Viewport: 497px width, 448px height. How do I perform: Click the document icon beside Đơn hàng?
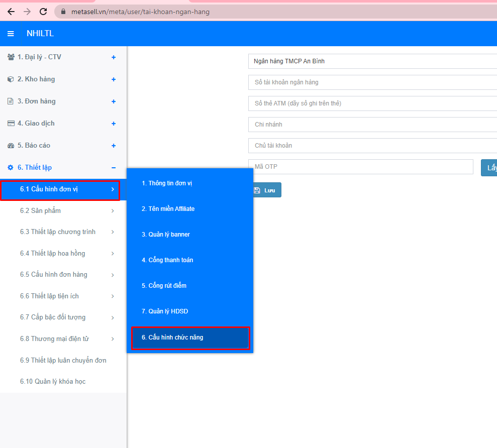11,101
